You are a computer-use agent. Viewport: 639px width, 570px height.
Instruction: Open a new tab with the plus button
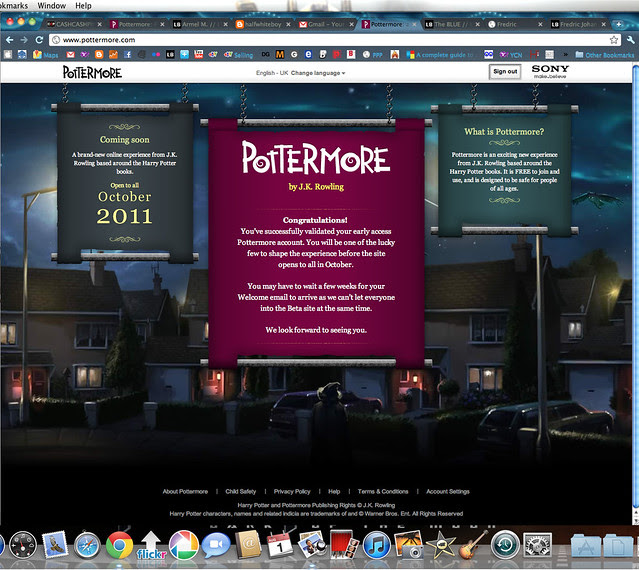(x=619, y=24)
